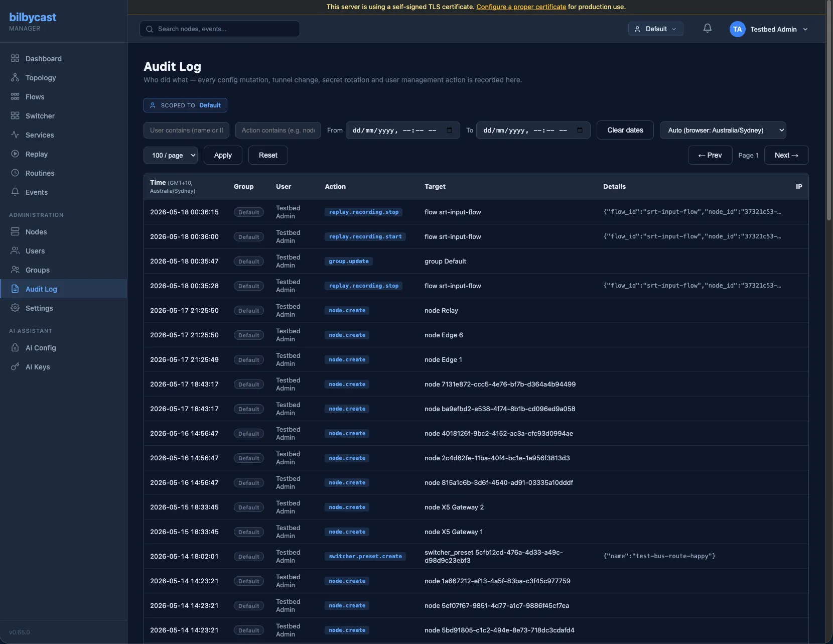Open the Dashboard sidebar icon
This screenshot has height=644, width=833.
click(15, 59)
